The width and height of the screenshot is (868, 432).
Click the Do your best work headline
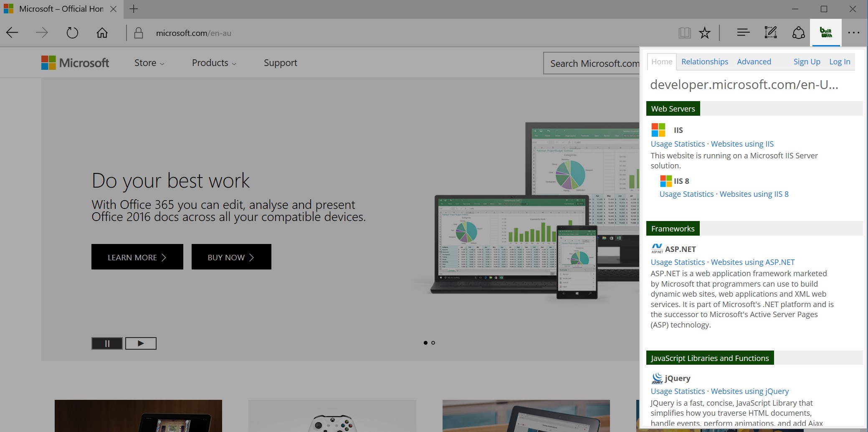pos(171,180)
